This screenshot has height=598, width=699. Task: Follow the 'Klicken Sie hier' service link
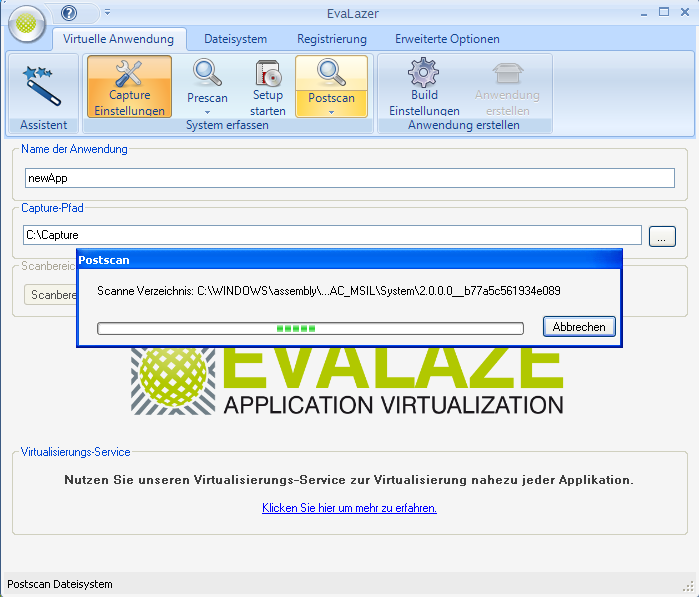349,508
